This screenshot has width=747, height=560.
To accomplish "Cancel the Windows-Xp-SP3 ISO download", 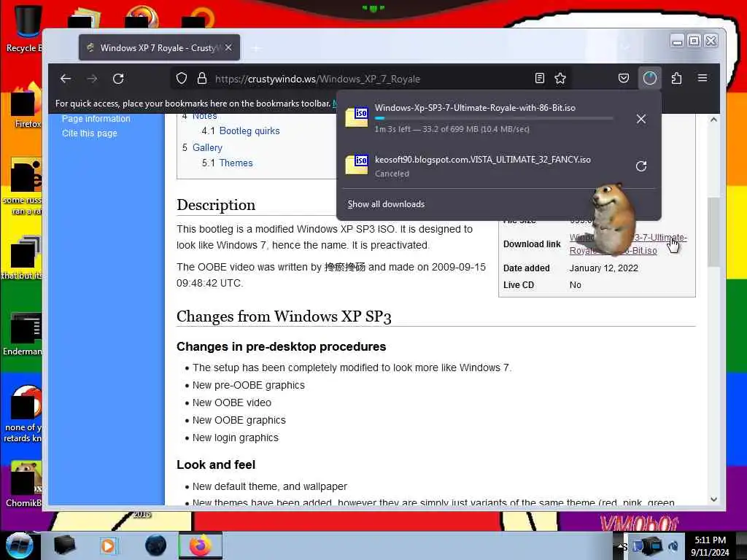I will (641, 119).
